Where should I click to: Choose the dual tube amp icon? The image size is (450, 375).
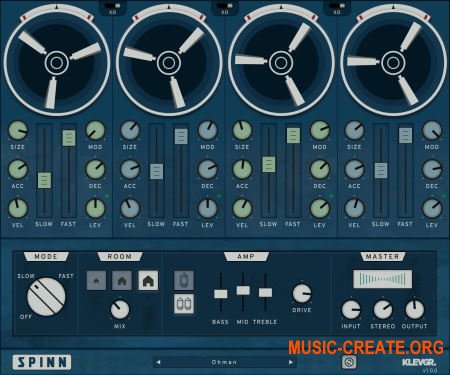click(184, 304)
